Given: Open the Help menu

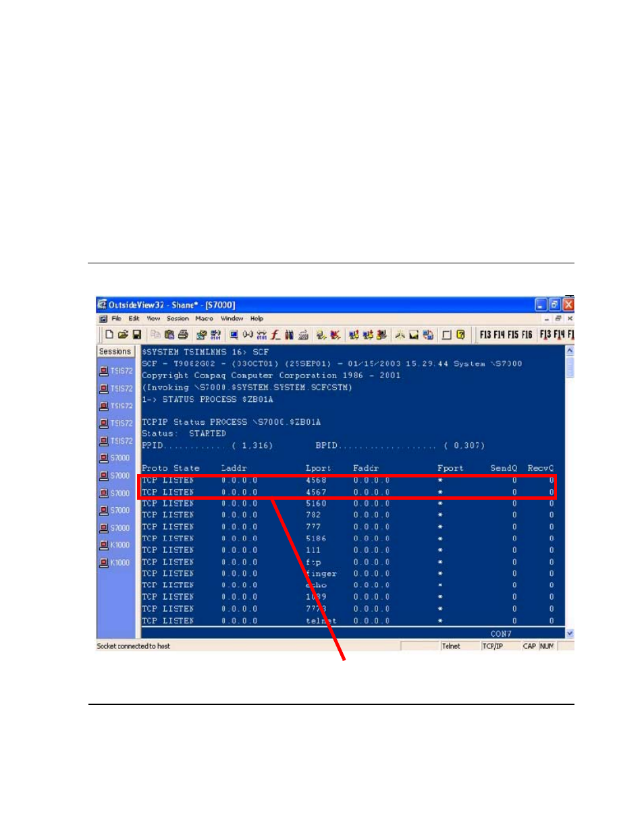Looking at the screenshot, I should pos(257,319).
